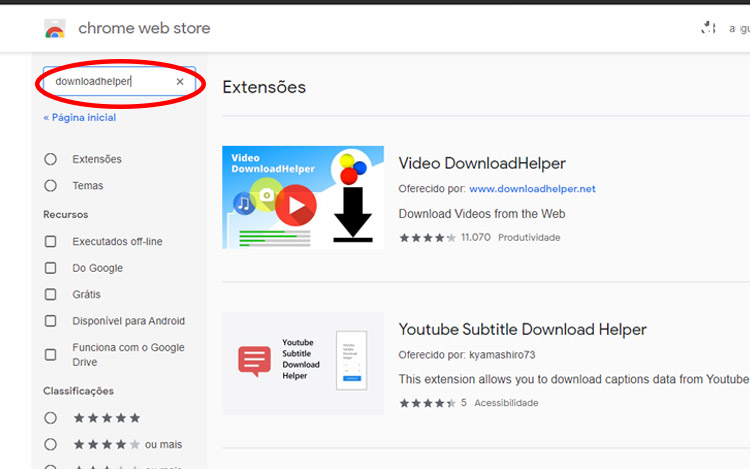
Task: Click the chrome web store title text
Action: [x=144, y=28]
